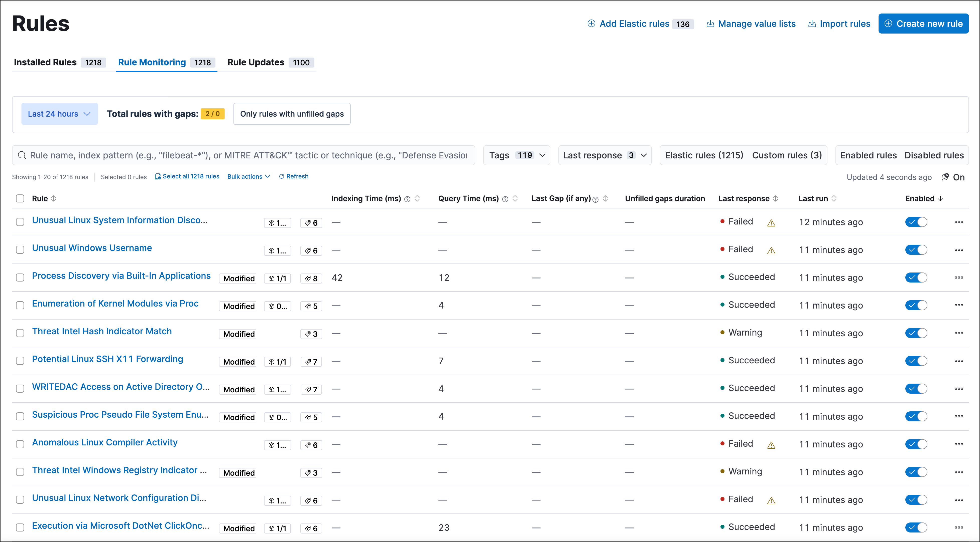Disable the Enumeration of Kernel Modules rule toggle
The height and width of the screenshot is (542, 980).
click(x=916, y=305)
